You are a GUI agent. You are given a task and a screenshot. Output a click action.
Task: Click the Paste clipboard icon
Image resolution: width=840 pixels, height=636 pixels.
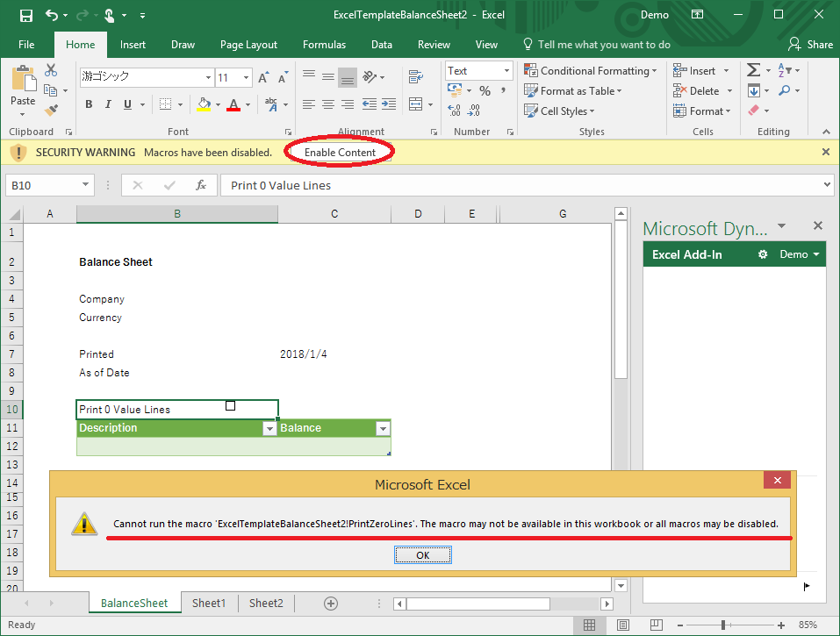[x=24, y=78]
